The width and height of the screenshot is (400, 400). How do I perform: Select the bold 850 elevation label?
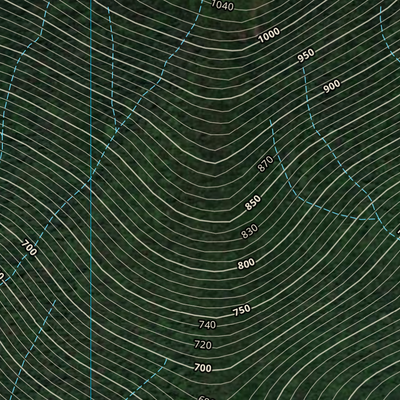pyautogui.click(x=253, y=203)
